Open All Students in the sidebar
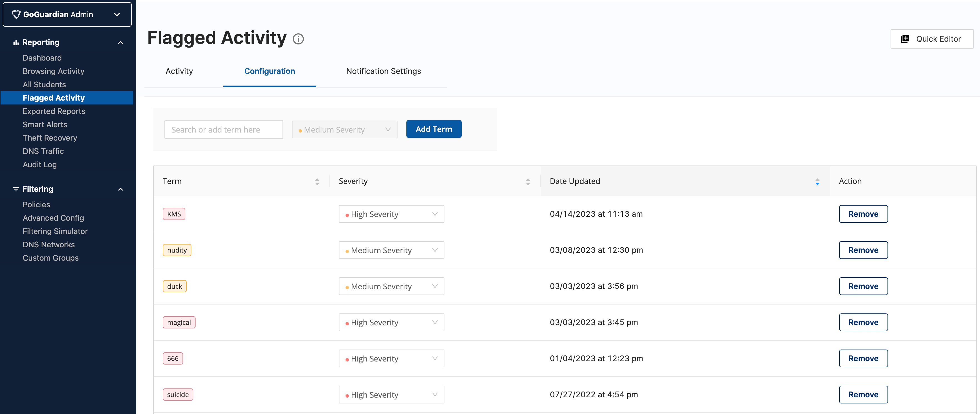Image resolution: width=980 pixels, height=414 pixels. 44,84
